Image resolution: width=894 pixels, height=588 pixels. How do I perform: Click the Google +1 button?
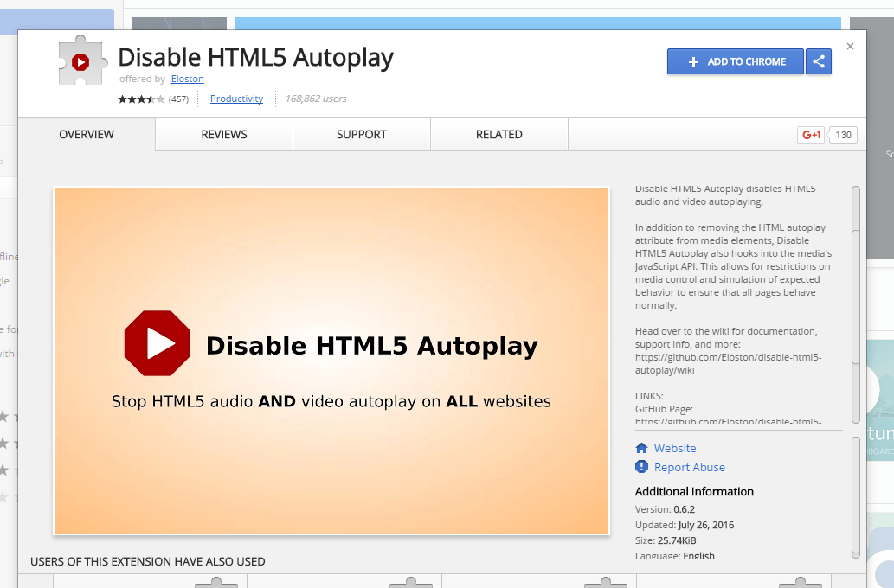[x=811, y=135]
